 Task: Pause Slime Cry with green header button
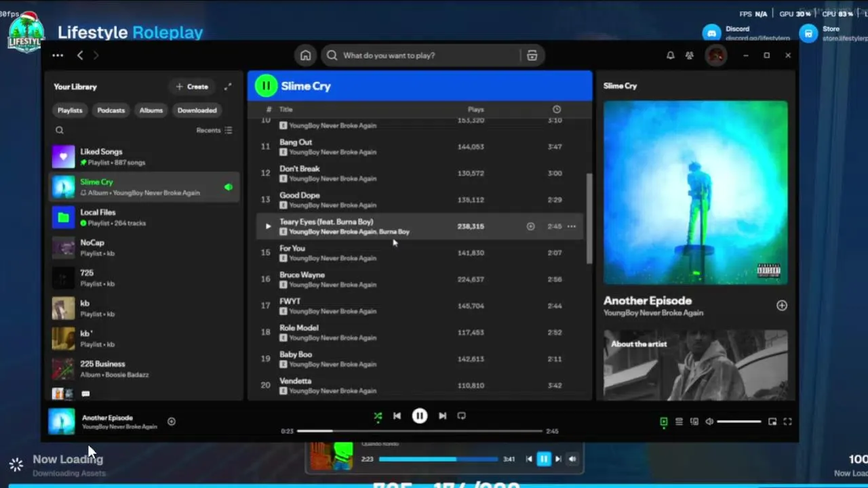[266, 85]
